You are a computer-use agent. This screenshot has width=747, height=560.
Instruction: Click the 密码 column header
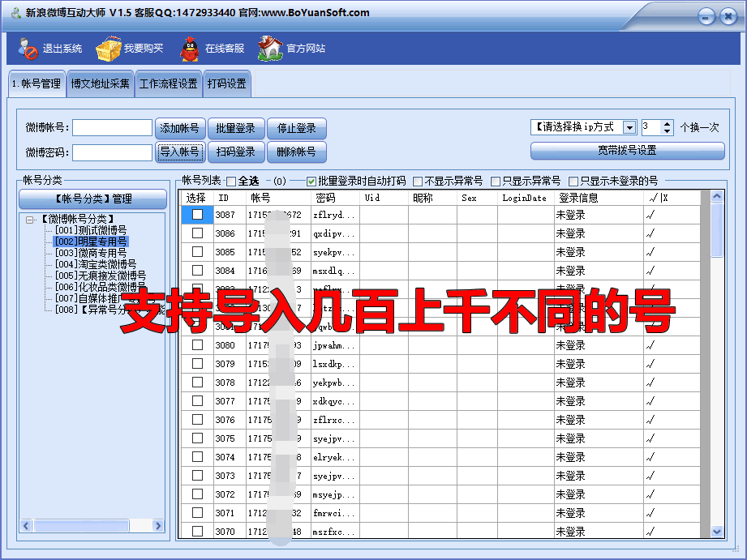(336, 198)
